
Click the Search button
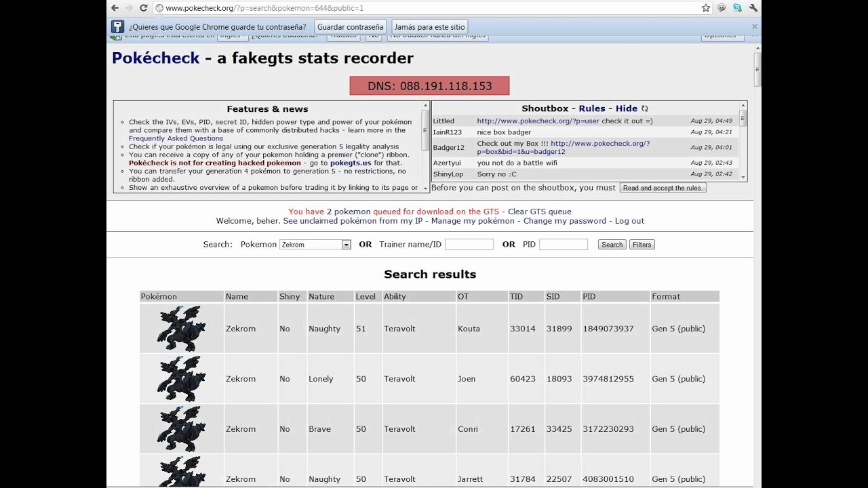pos(612,245)
